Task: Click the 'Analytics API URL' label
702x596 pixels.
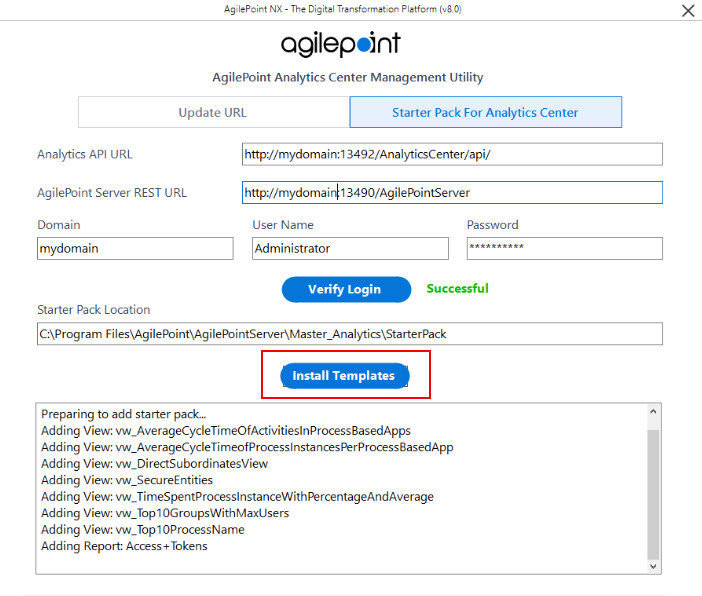Action: tap(85, 154)
